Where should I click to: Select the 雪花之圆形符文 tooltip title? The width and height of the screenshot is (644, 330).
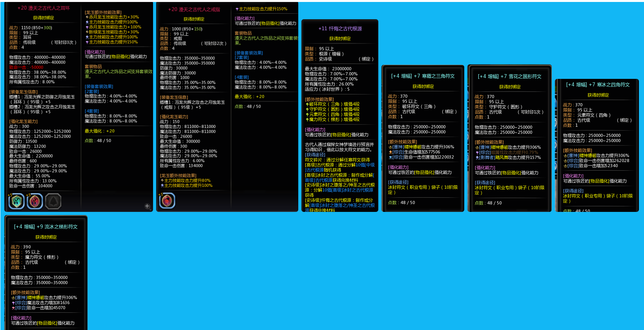tap(509, 77)
